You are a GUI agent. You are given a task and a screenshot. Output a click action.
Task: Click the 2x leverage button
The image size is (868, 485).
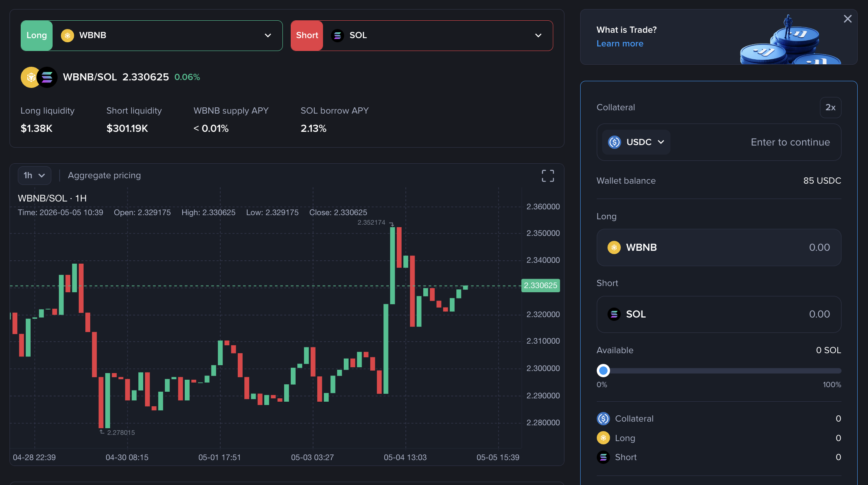(x=830, y=107)
